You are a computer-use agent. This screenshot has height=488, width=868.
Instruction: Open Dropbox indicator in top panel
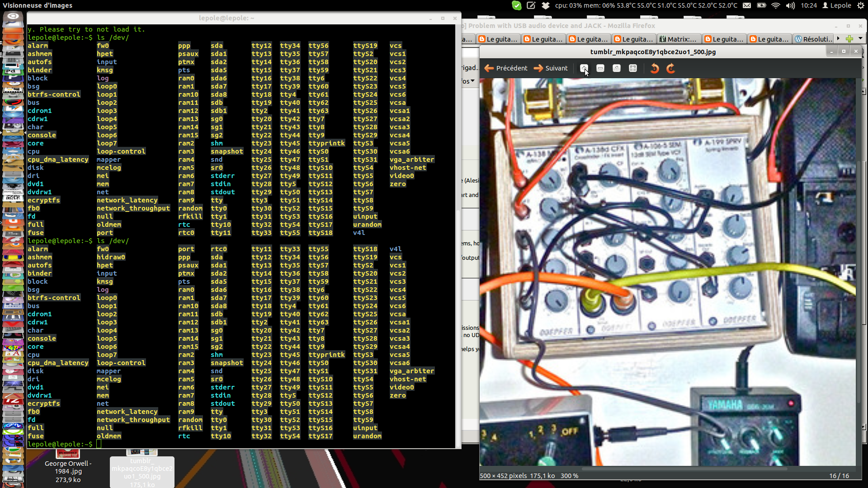(x=546, y=5)
